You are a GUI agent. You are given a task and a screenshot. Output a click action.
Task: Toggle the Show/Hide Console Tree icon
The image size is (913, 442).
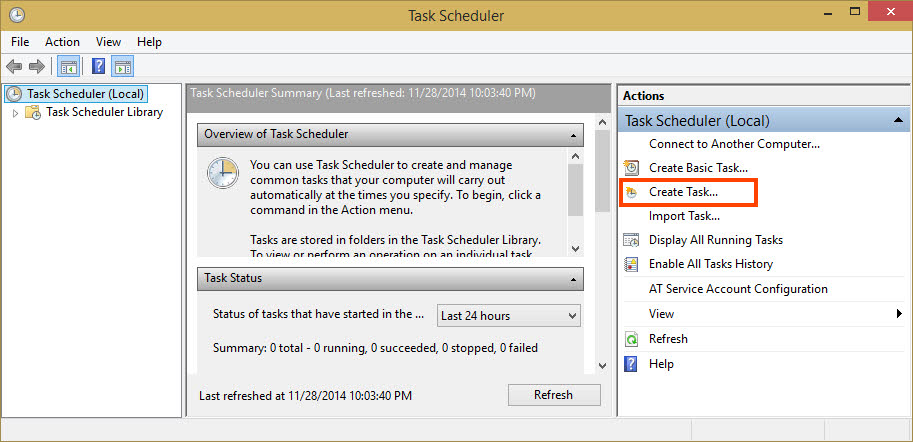click(x=69, y=66)
